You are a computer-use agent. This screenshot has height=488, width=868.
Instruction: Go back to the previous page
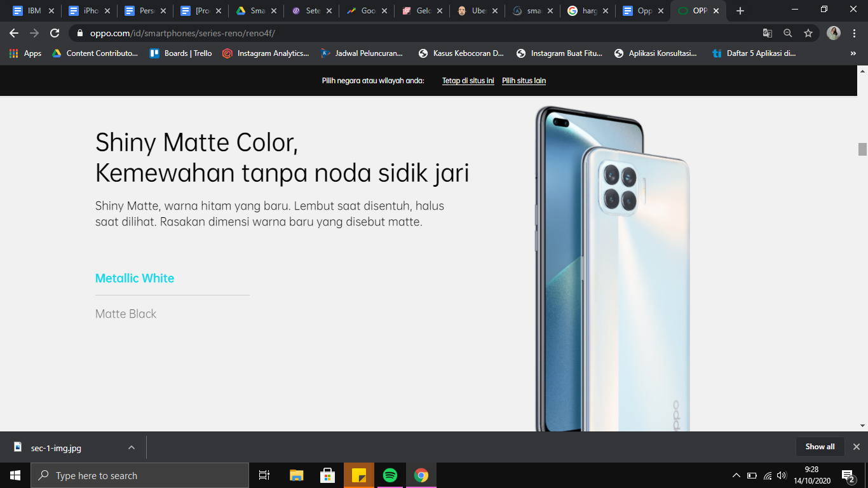(14, 33)
